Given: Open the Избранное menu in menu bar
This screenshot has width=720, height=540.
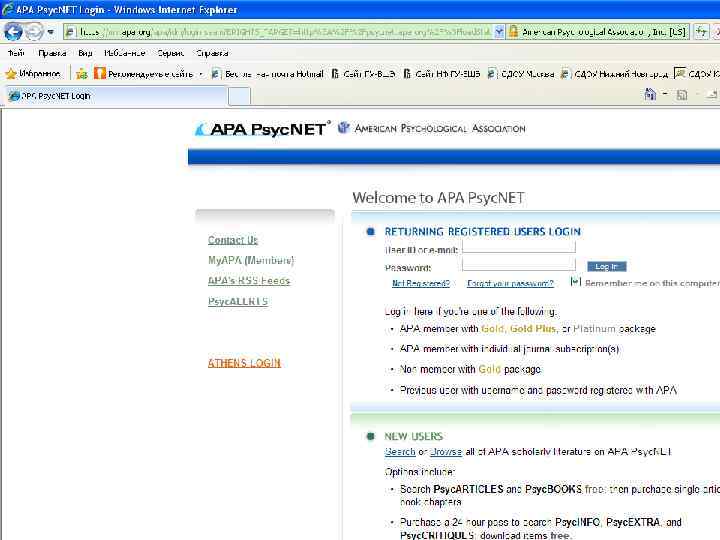Looking at the screenshot, I should coord(124,53).
